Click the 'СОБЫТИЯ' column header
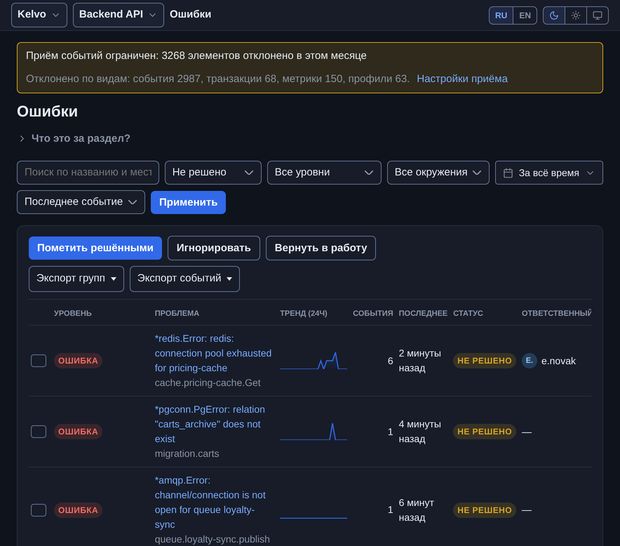The width and height of the screenshot is (620, 546). 372,313
